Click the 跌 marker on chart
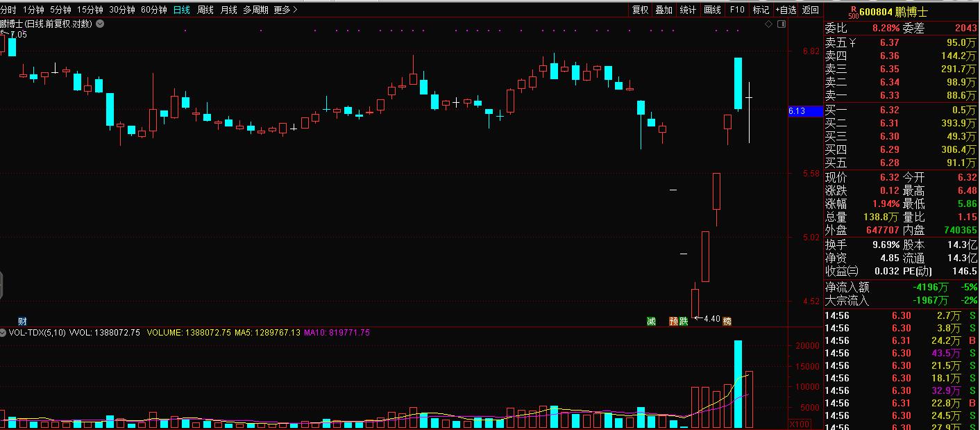 pos(683,321)
